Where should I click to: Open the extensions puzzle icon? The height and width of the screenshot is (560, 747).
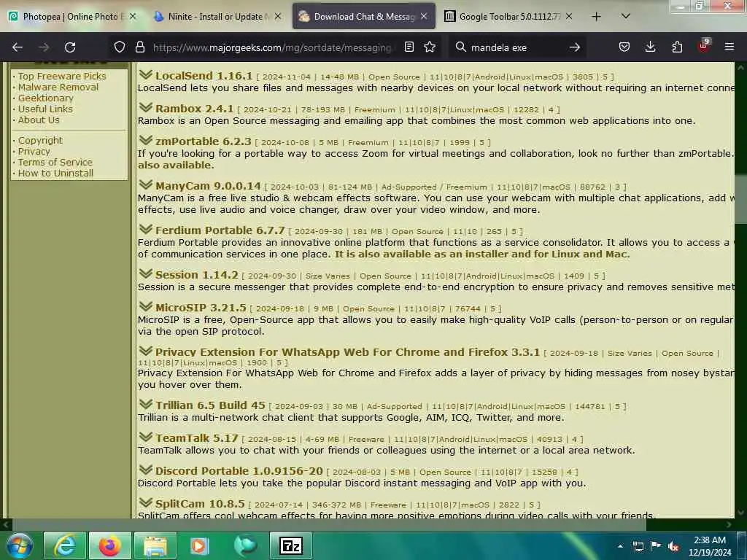(677, 47)
